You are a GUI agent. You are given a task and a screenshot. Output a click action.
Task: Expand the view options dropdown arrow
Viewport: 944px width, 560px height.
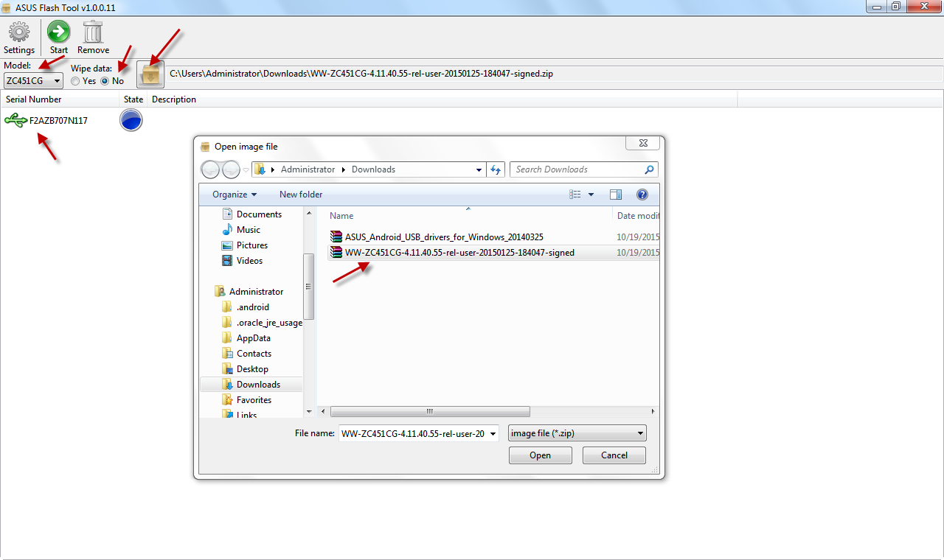pos(591,195)
